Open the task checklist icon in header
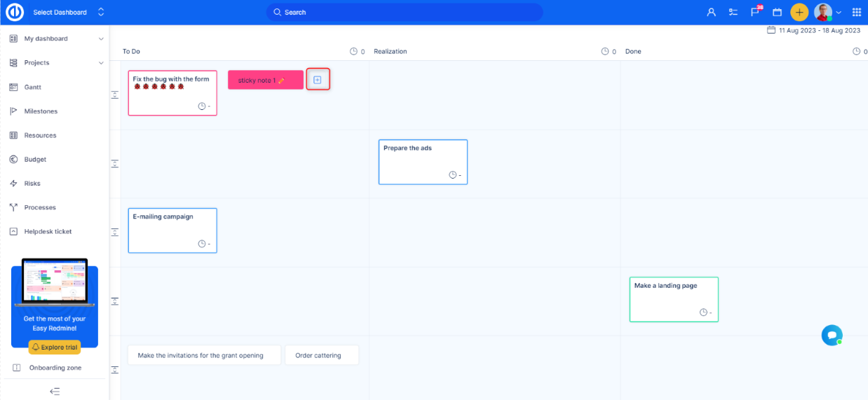The image size is (868, 400). [733, 12]
